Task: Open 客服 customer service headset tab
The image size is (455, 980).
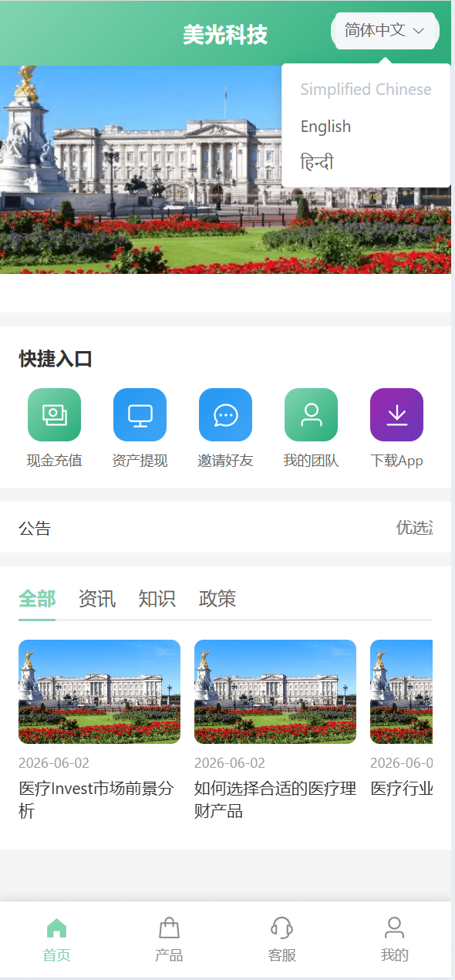Action: tap(281, 940)
